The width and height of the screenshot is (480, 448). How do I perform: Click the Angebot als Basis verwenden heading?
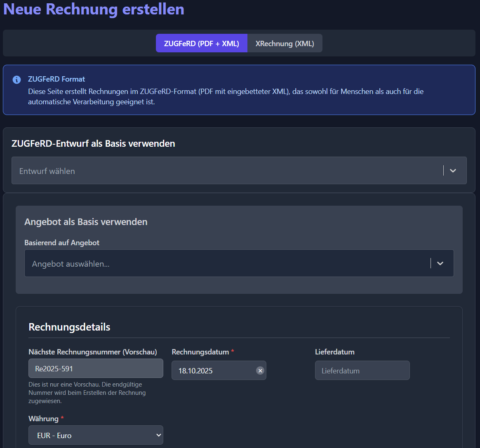pyautogui.click(x=86, y=221)
